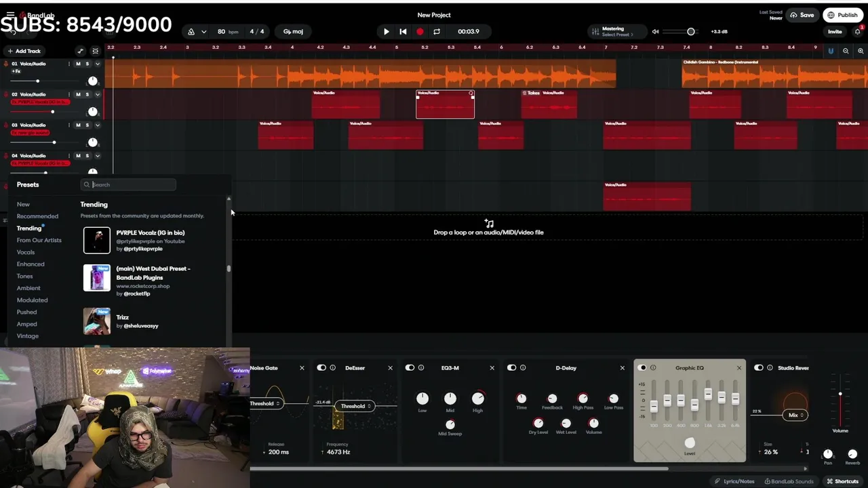
Task: Bypass the DeEsser effect with its power toggle
Action: pos(321,367)
